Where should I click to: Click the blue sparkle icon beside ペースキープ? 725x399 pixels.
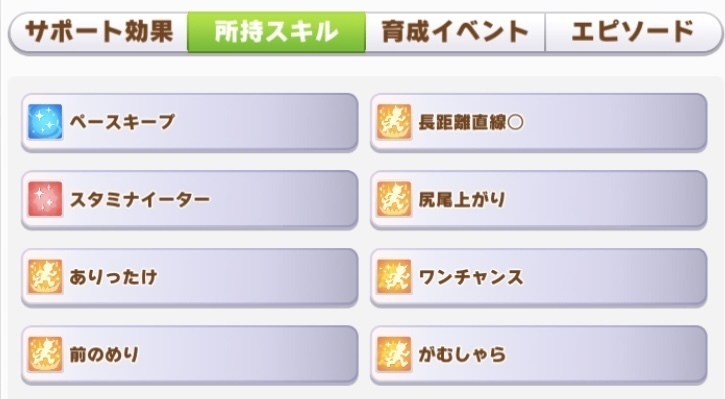(x=45, y=122)
